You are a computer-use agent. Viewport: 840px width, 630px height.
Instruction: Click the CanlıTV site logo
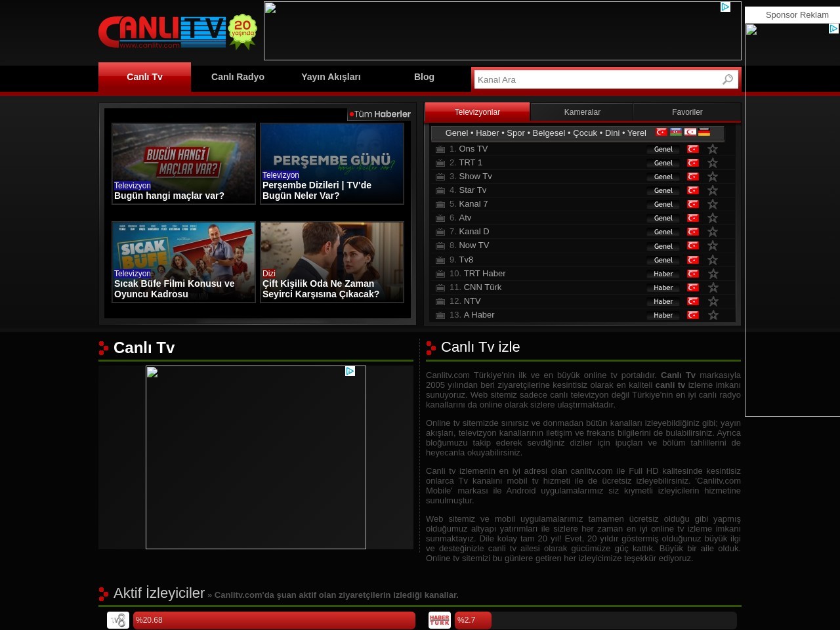(177, 32)
